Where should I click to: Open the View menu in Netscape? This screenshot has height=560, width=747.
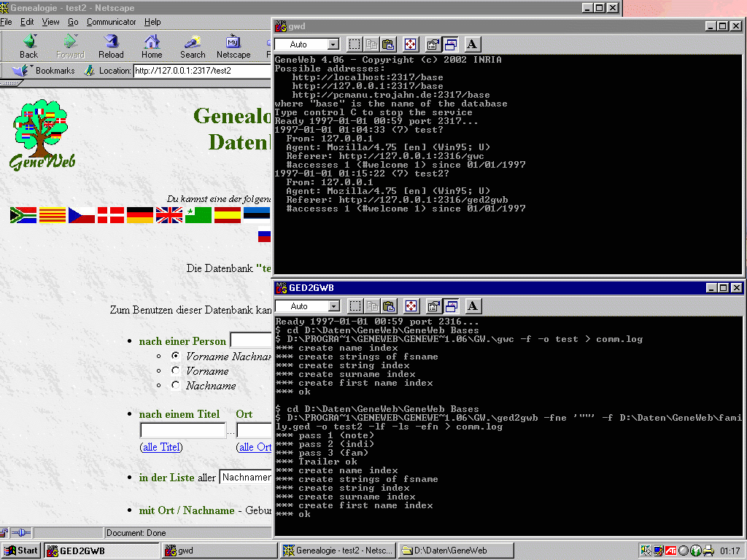pos(50,22)
